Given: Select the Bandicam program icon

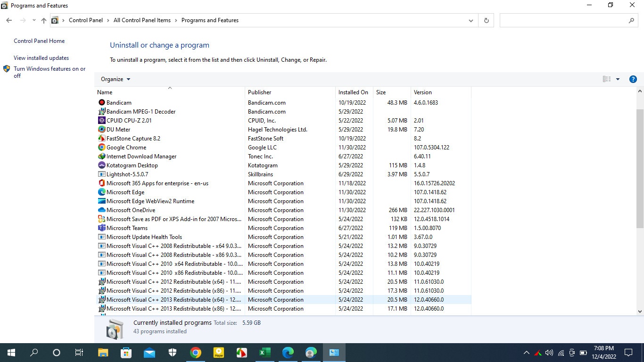Looking at the screenshot, I should (x=101, y=102).
